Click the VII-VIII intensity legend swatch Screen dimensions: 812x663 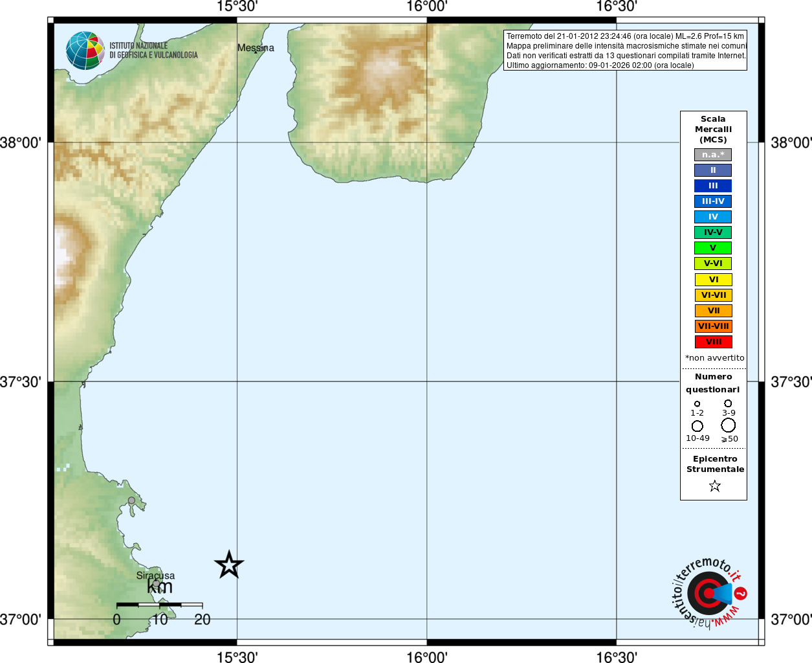pos(714,326)
